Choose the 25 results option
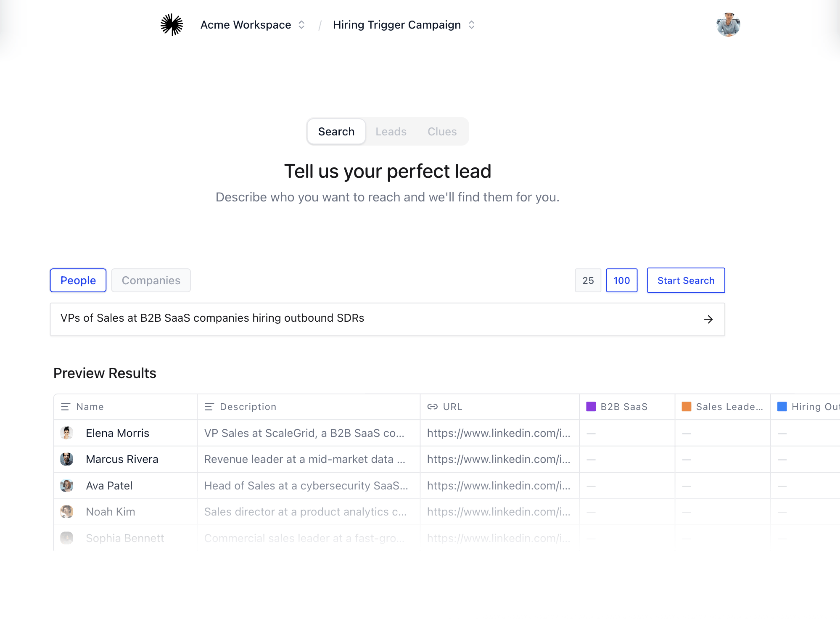The width and height of the screenshot is (840, 619). 588,280
